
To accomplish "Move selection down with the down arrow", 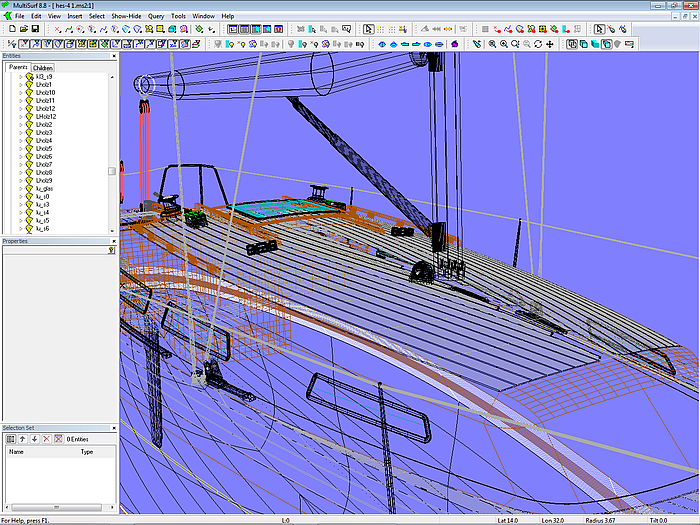I will coord(34,438).
